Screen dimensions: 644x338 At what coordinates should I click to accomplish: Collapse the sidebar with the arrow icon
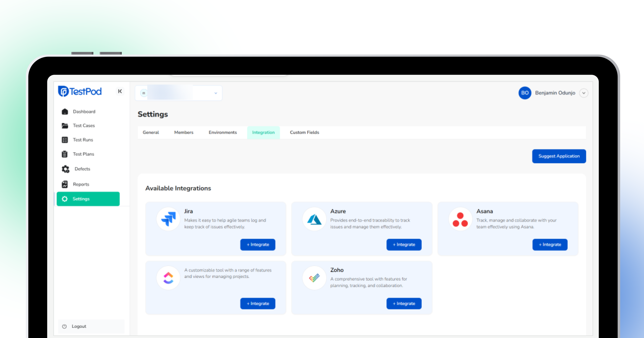click(x=120, y=91)
